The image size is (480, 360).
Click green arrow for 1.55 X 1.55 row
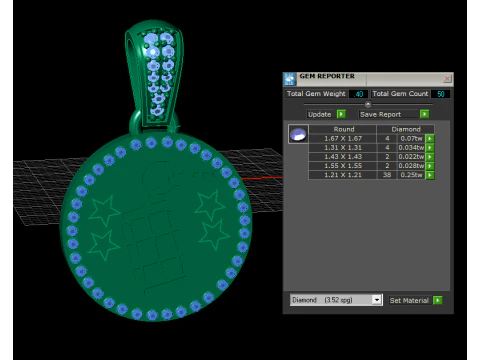coord(430,166)
